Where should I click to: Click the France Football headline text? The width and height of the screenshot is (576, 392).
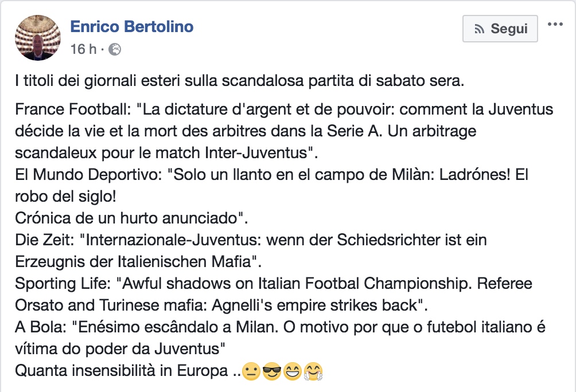click(x=284, y=109)
